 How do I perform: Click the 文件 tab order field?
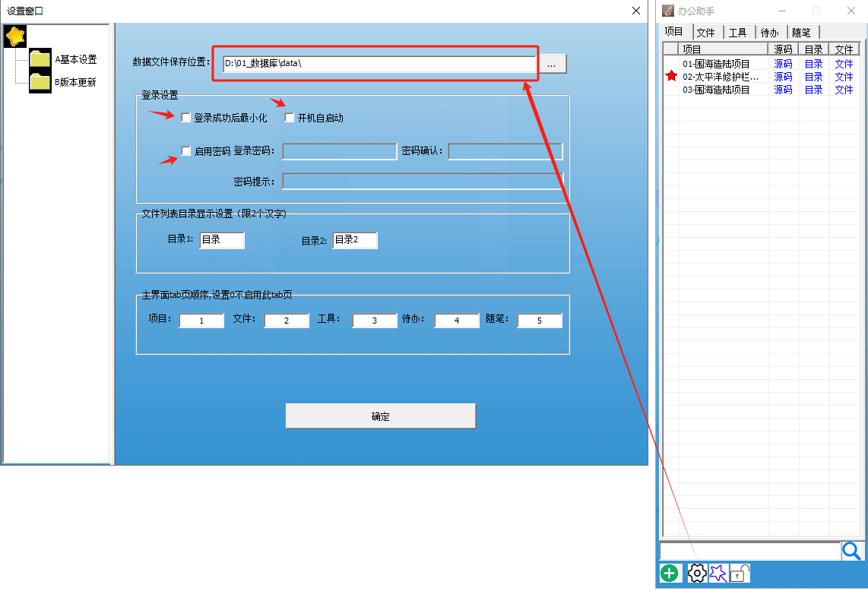[x=287, y=321]
